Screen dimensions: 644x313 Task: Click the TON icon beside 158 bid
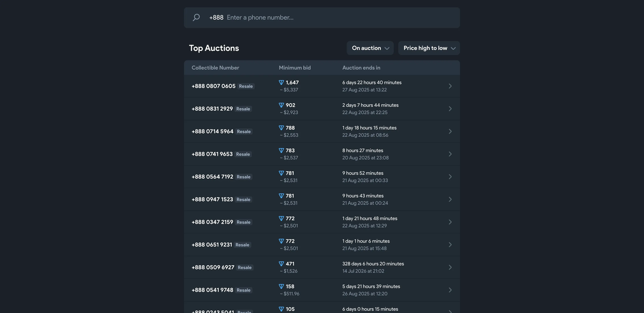281,287
